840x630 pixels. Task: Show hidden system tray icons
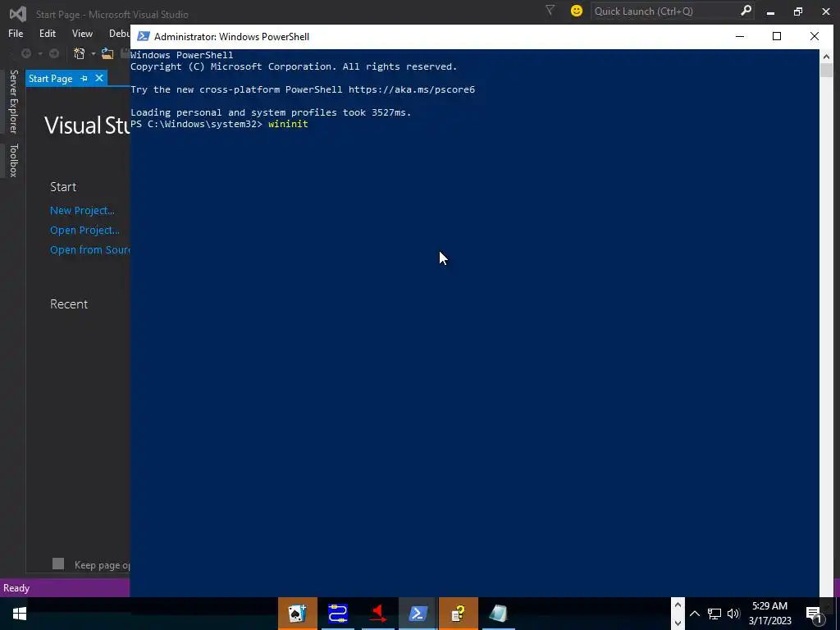(694, 614)
